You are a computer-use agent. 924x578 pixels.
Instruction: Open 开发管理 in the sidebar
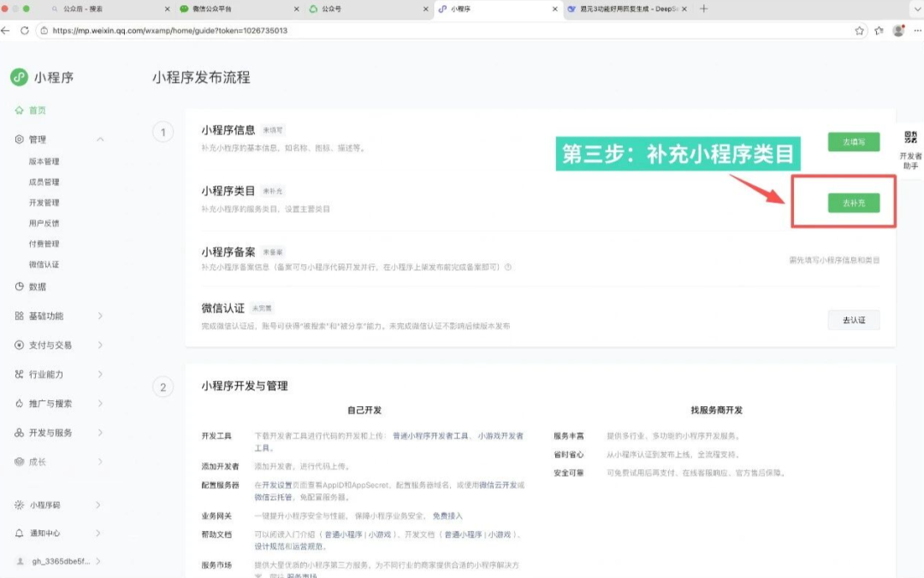pyautogui.click(x=44, y=203)
